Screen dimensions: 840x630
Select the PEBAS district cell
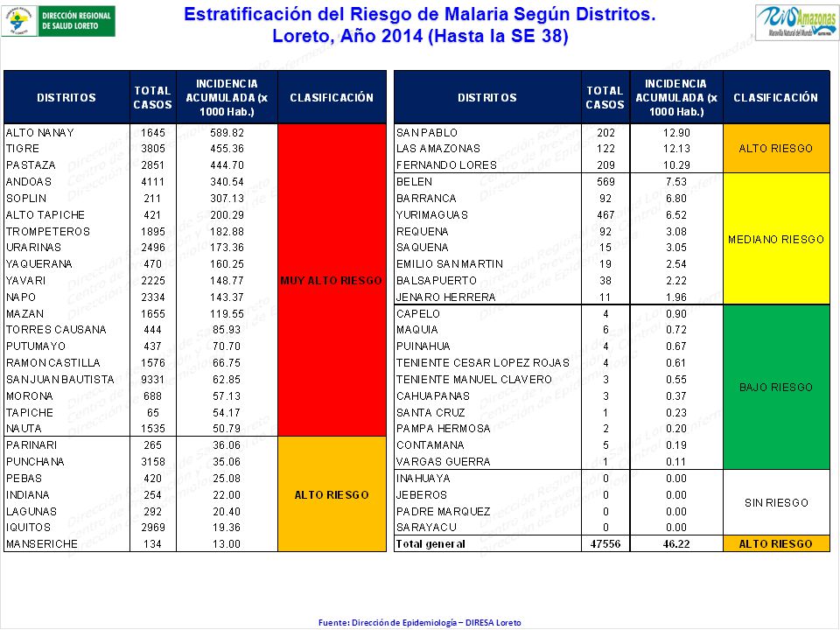pyautogui.click(x=67, y=479)
